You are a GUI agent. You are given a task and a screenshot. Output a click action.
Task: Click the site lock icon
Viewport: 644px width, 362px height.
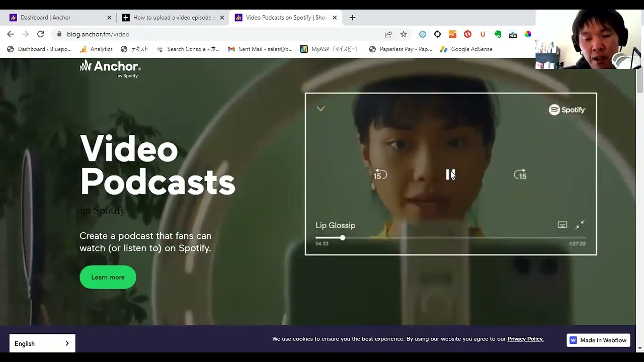pos(59,34)
